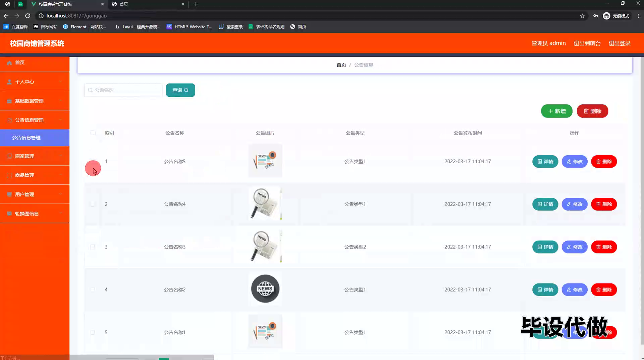Open Layui bookmark

[x=138, y=27]
